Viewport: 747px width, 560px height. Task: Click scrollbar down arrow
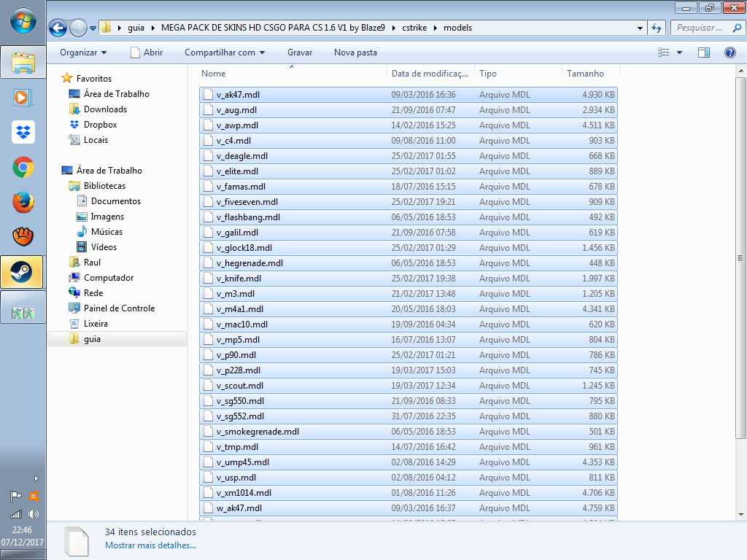point(741,515)
